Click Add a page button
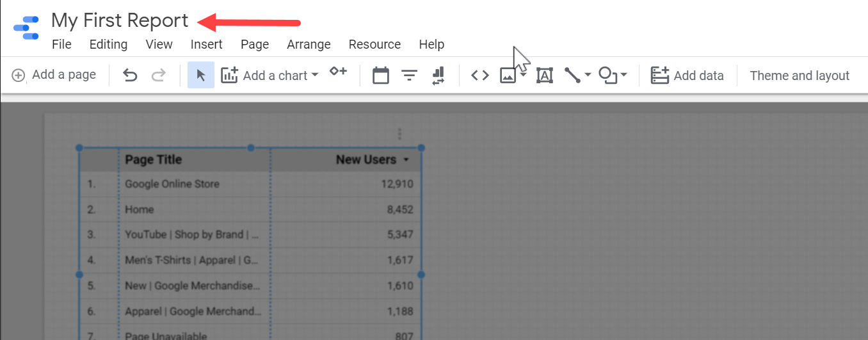 point(54,75)
